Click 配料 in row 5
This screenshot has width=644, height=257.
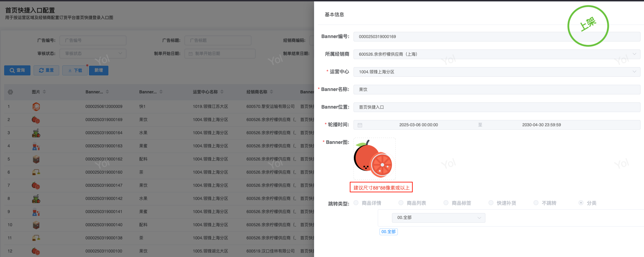coord(143,159)
